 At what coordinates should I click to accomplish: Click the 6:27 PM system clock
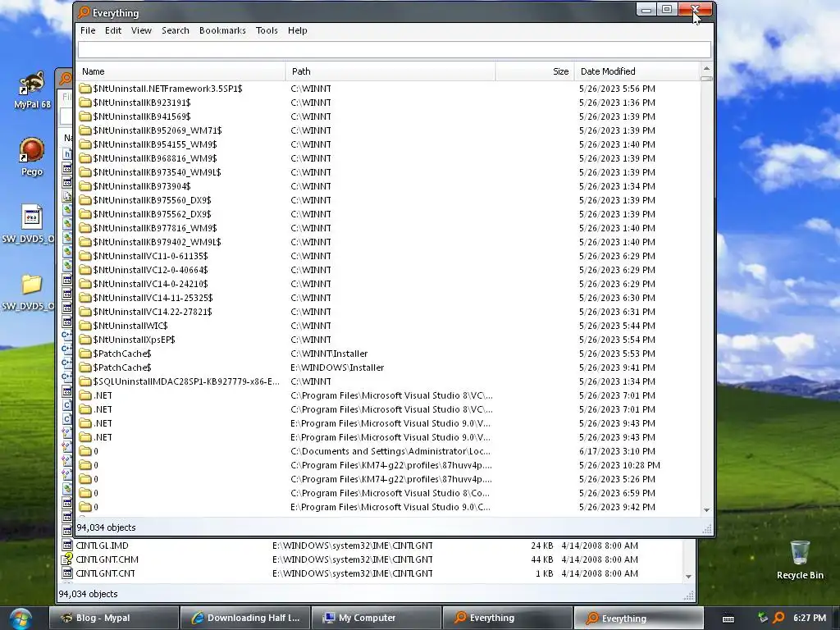[x=810, y=618]
